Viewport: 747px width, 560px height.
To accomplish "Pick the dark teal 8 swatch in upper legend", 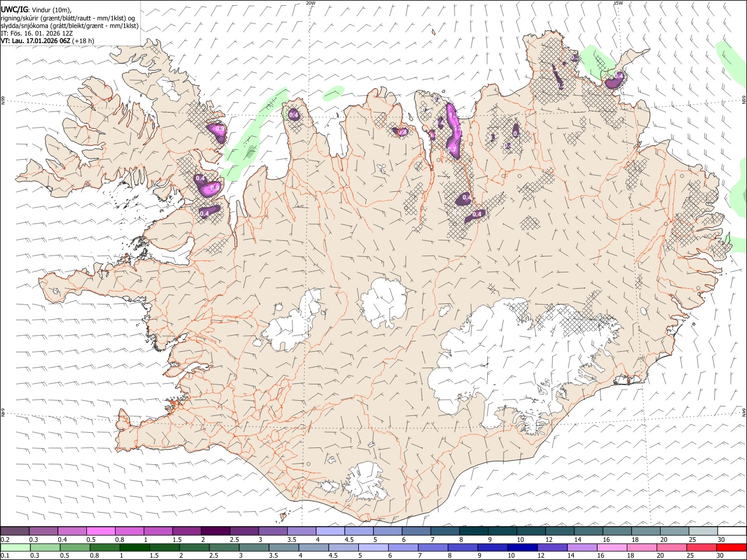I will point(473,531).
